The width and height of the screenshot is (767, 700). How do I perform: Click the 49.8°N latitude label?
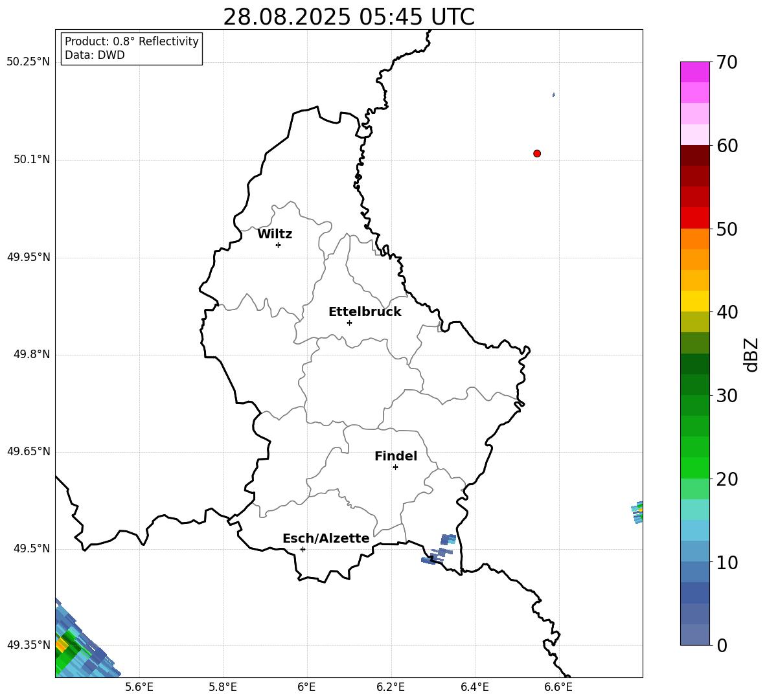[31, 354]
